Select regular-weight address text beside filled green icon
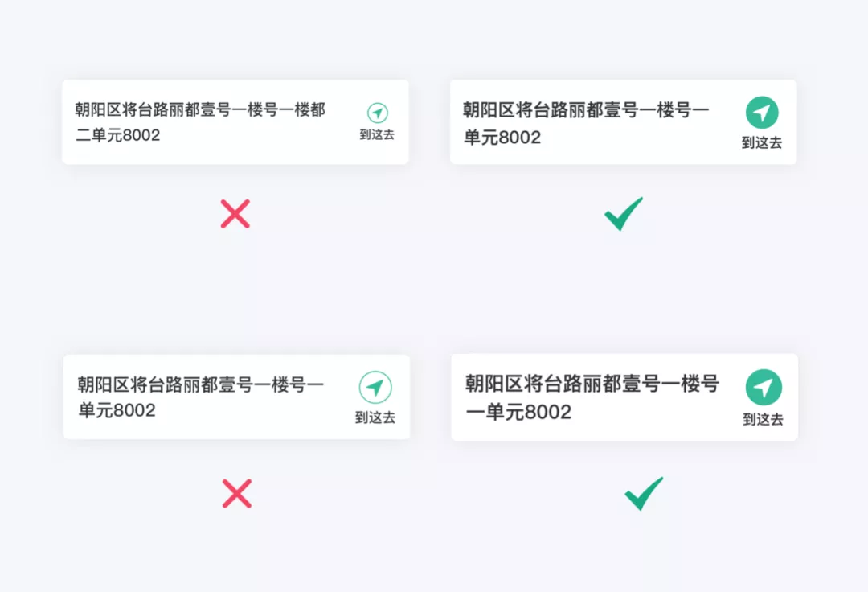The height and width of the screenshot is (592, 868). pos(586,123)
